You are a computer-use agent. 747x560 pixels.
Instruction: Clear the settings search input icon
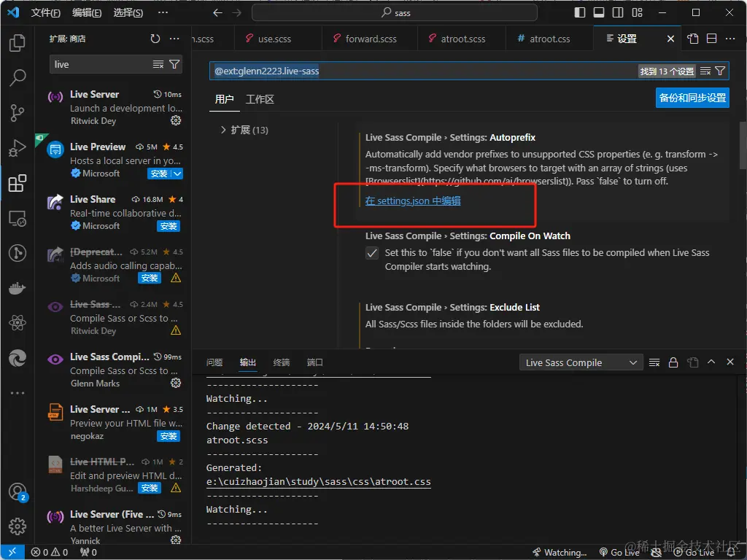(x=705, y=71)
